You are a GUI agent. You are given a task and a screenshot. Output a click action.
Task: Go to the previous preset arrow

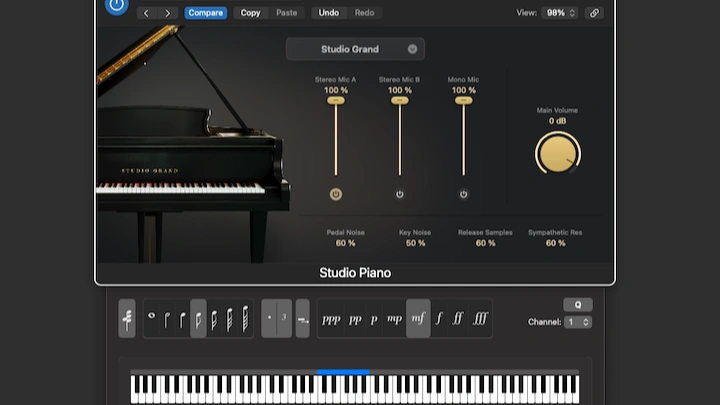(146, 13)
